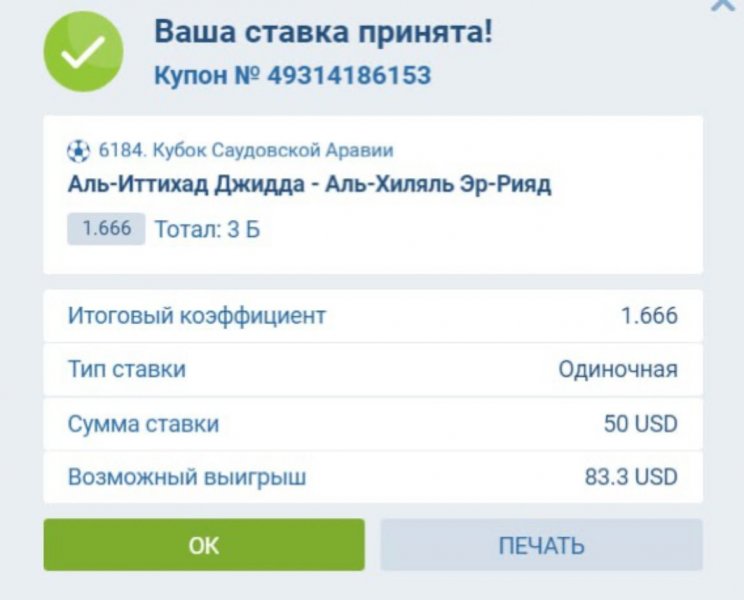The height and width of the screenshot is (600, 744).
Task: Click the Тотал: 3 Б bet label
Action: (207, 230)
